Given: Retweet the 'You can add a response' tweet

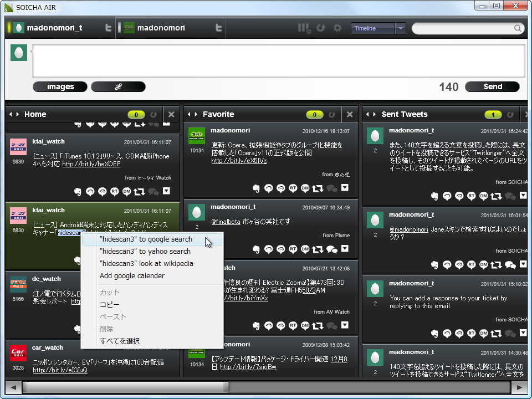Looking at the screenshot, I should tap(497, 334).
